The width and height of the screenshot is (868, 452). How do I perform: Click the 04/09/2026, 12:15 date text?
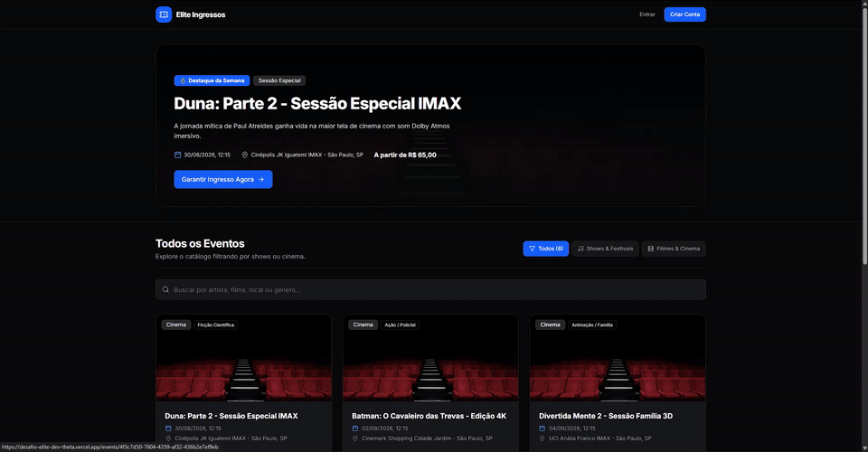click(572, 428)
